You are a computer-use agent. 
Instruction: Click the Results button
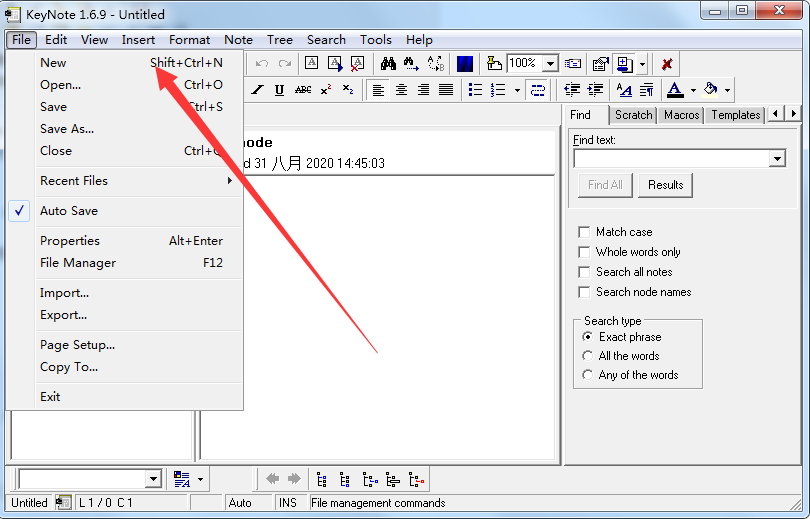pos(665,185)
